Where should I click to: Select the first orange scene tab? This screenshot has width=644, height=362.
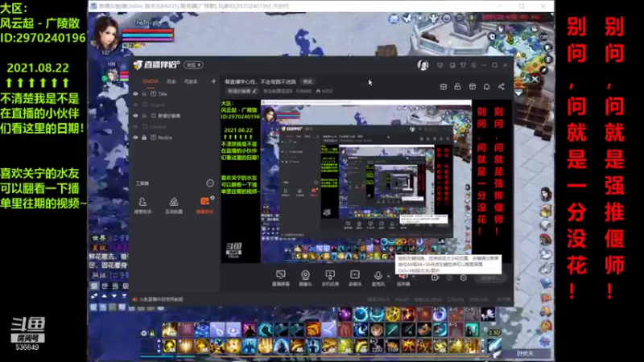(151, 81)
